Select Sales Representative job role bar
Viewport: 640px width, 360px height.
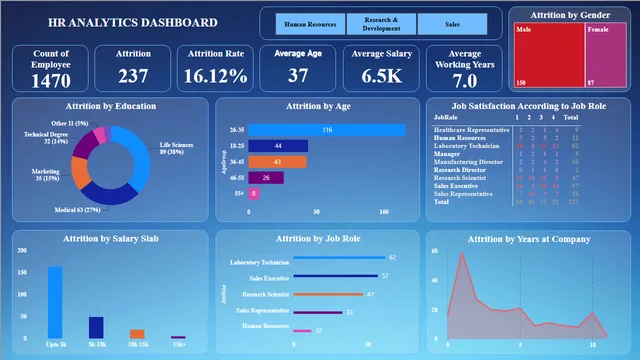pos(318,313)
